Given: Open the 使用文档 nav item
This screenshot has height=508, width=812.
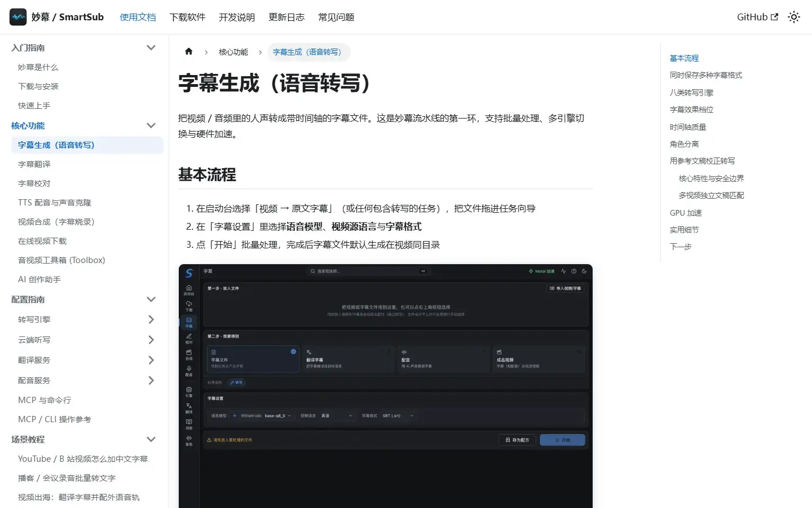Looking at the screenshot, I should point(138,17).
